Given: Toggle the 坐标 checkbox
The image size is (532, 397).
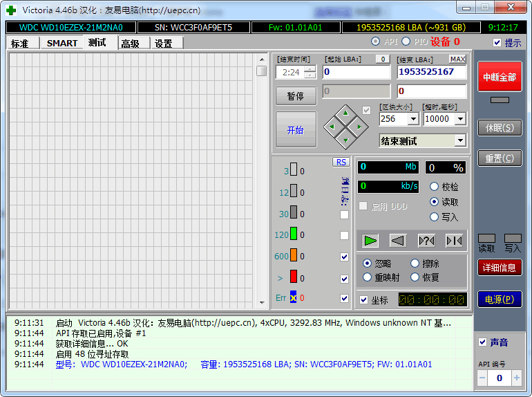Looking at the screenshot, I should coord(363,300).
